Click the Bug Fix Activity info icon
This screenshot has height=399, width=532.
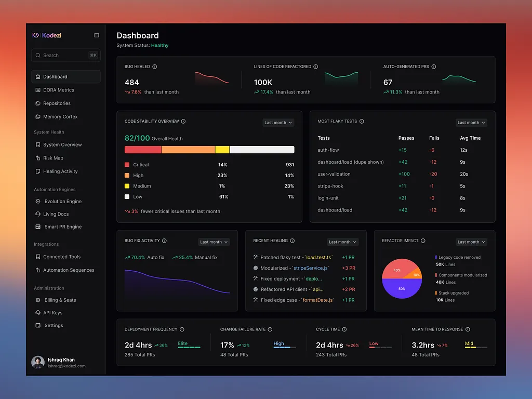[164, 241]
